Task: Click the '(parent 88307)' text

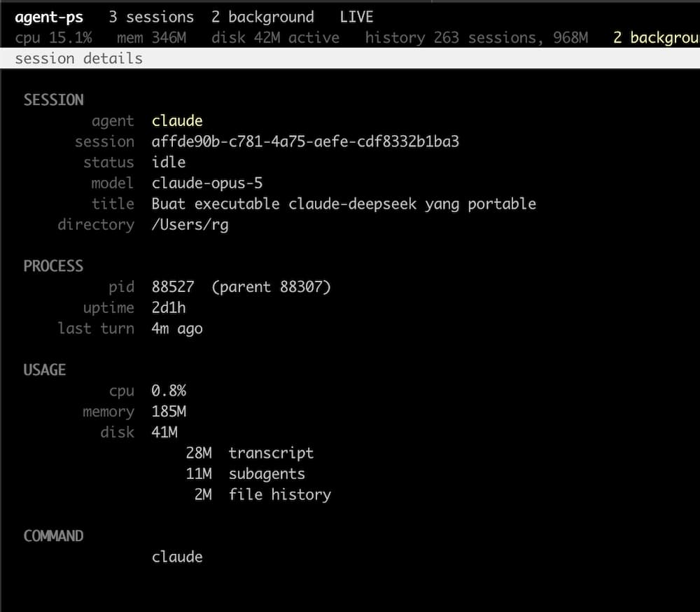Action: point(272,287)
